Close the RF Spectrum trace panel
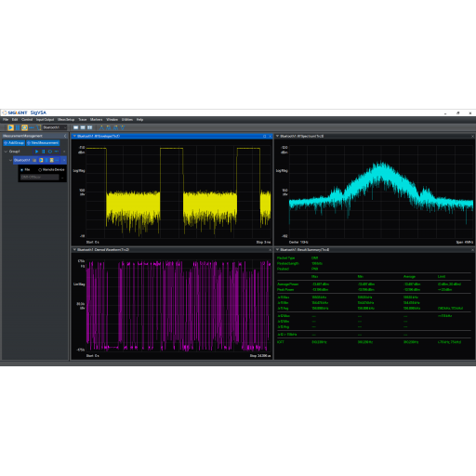This screenshot has width=476, height=476. (473, 136)
